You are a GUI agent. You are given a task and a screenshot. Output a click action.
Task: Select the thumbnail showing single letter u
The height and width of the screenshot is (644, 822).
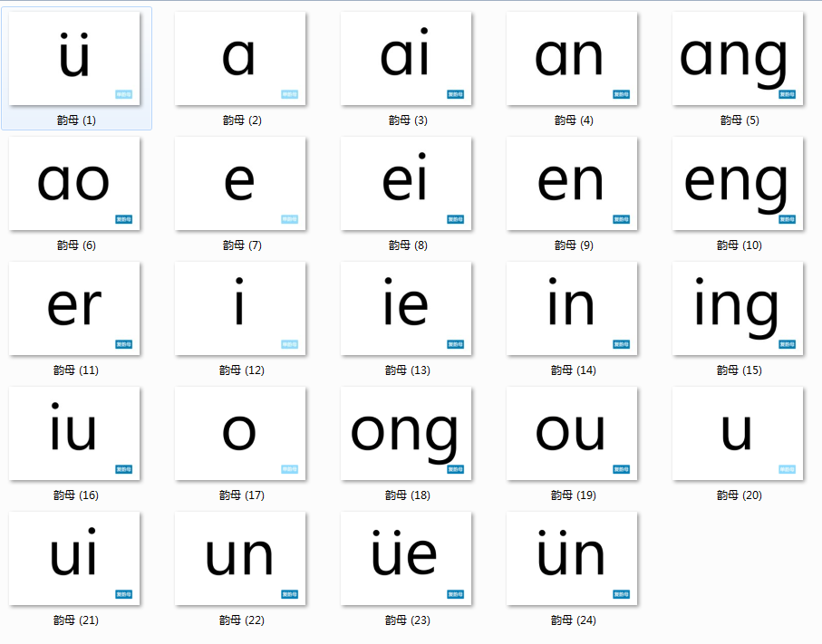pos(738,433)
